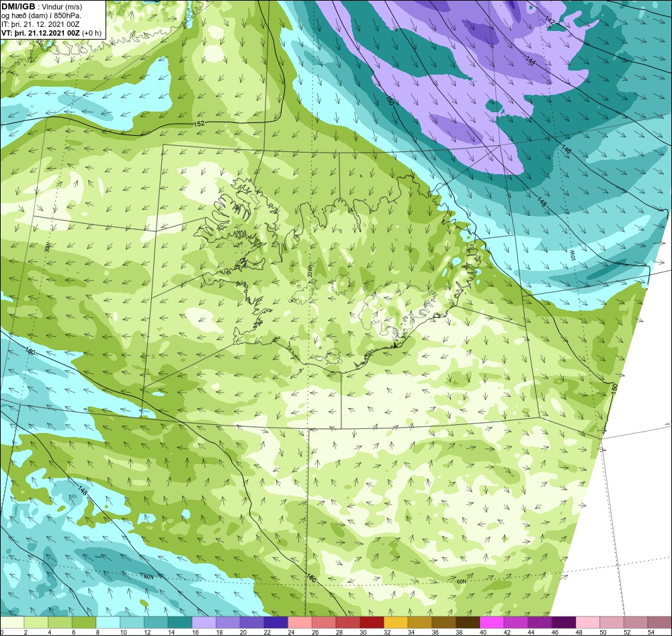Click the 0–2 m/s palest legend swatch
Viewport: 672px width, 636px height.
tap(12, 623)
